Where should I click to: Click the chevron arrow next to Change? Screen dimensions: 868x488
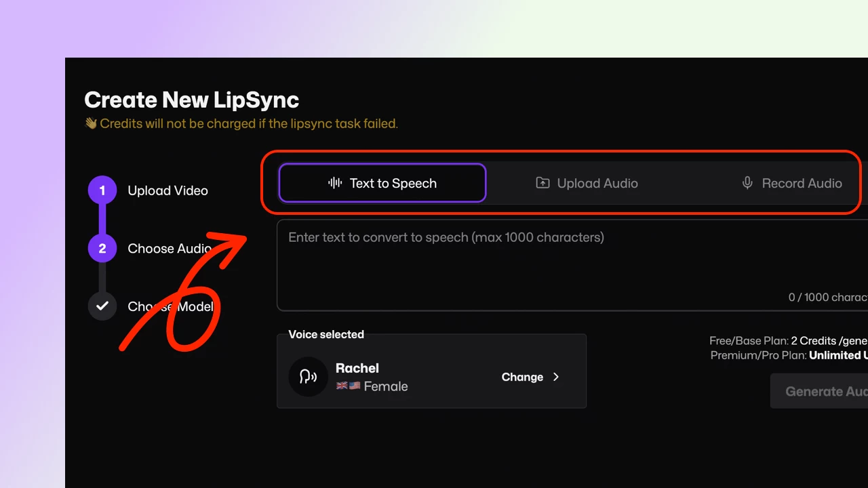click(x=556, y=377)
